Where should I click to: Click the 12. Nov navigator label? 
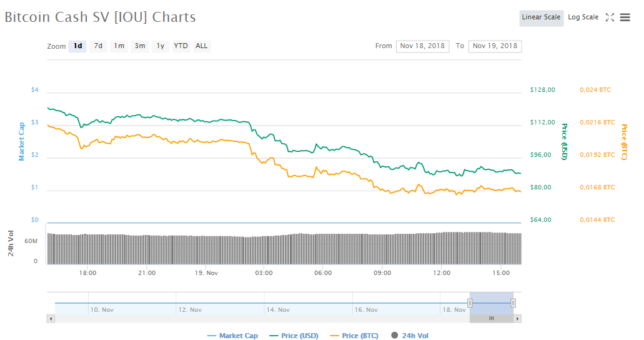(x=190, y=310)
